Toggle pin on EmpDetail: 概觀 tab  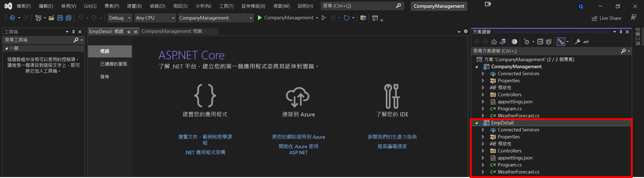(x=129, y=32)
